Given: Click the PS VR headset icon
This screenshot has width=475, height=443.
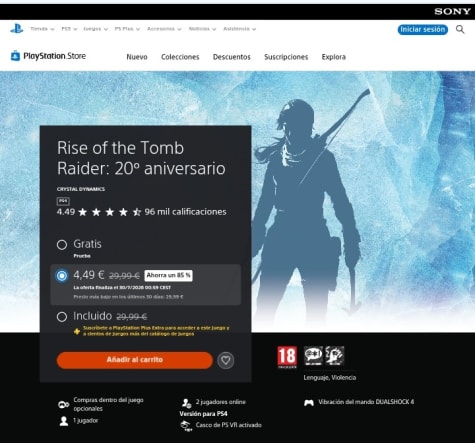Looking at the screenshot, I should (x=186, y=426).
